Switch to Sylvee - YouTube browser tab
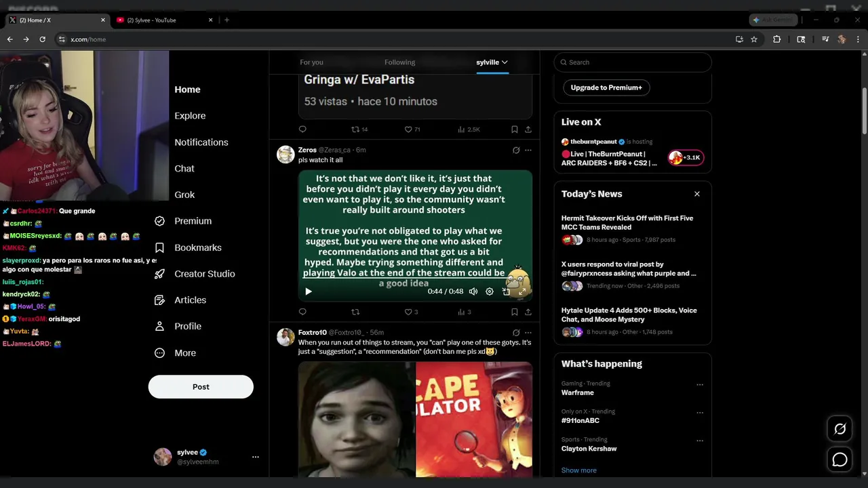The image size is (868, 488). tap(163, 20)
